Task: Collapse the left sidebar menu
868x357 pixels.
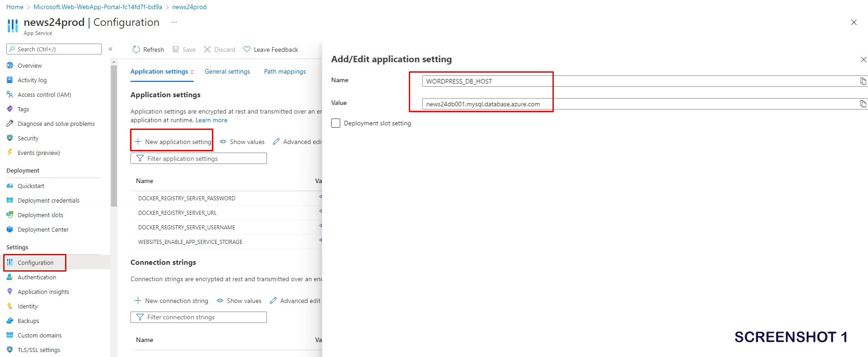Action: (x=110, y=49)
